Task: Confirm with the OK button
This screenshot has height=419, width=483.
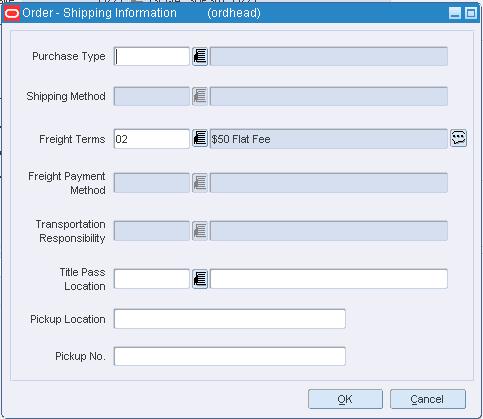Action: coord(345,399)
